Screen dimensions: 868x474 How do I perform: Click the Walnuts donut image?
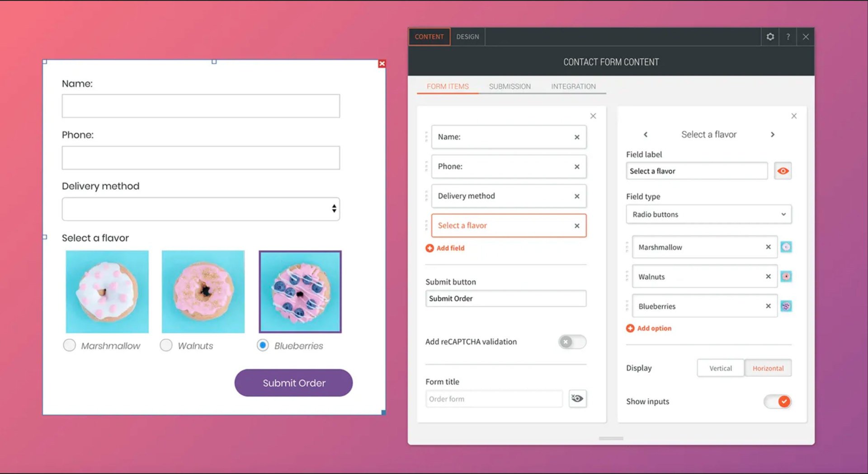coord(203,292)
